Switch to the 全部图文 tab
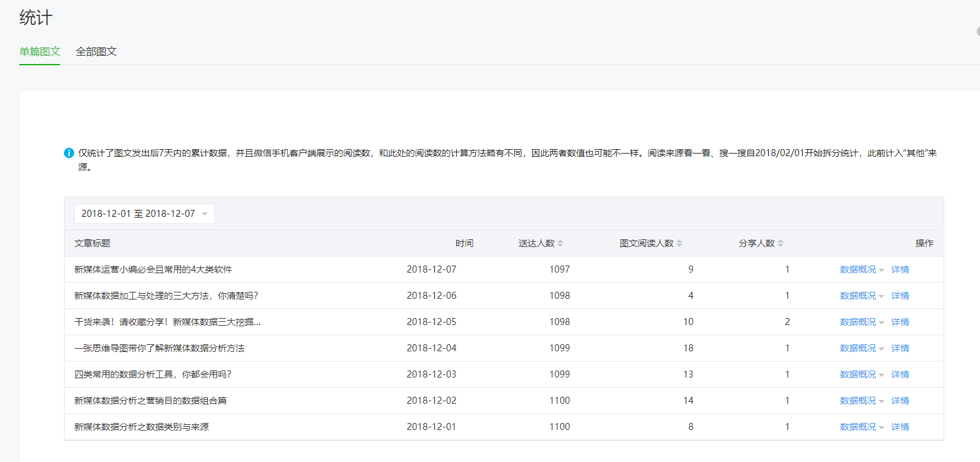The image size is (980, 462). click(96, 52)
